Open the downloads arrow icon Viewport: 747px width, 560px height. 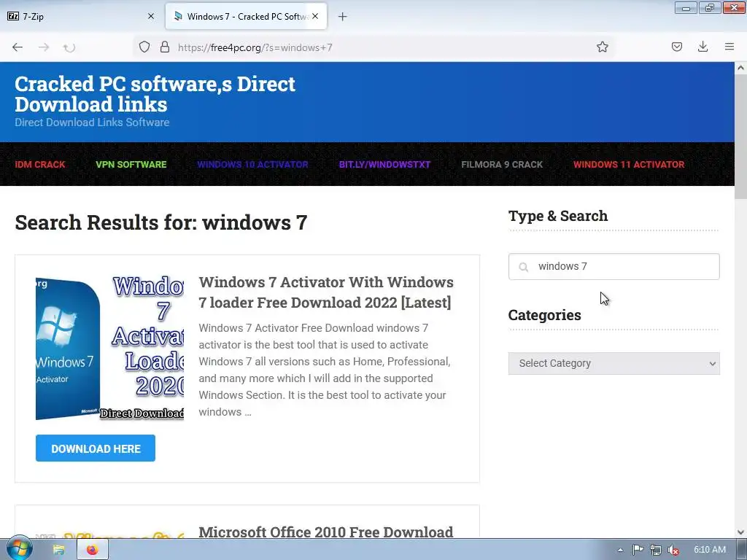[x=703, y=47]
